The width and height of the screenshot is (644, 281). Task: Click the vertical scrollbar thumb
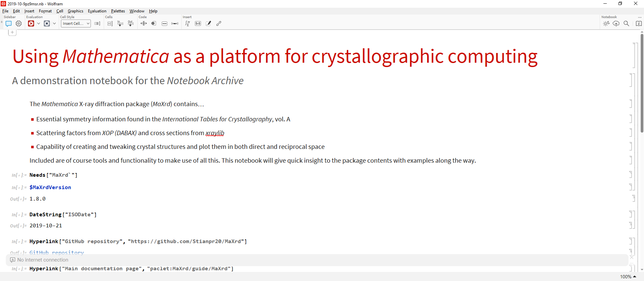642,83
